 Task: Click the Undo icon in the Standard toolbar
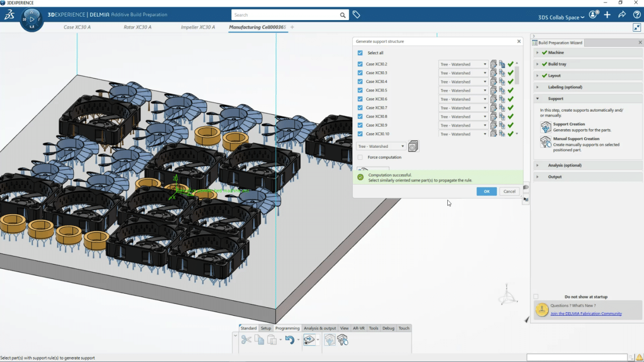click(289, 340)
